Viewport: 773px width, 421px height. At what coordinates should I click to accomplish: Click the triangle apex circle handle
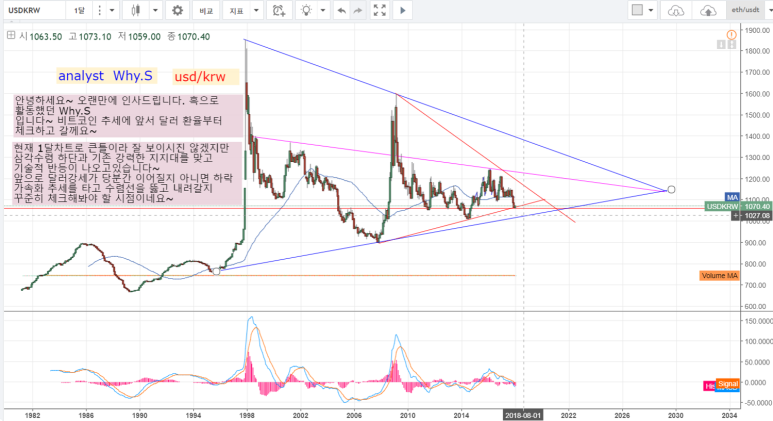tap(671, 189)
